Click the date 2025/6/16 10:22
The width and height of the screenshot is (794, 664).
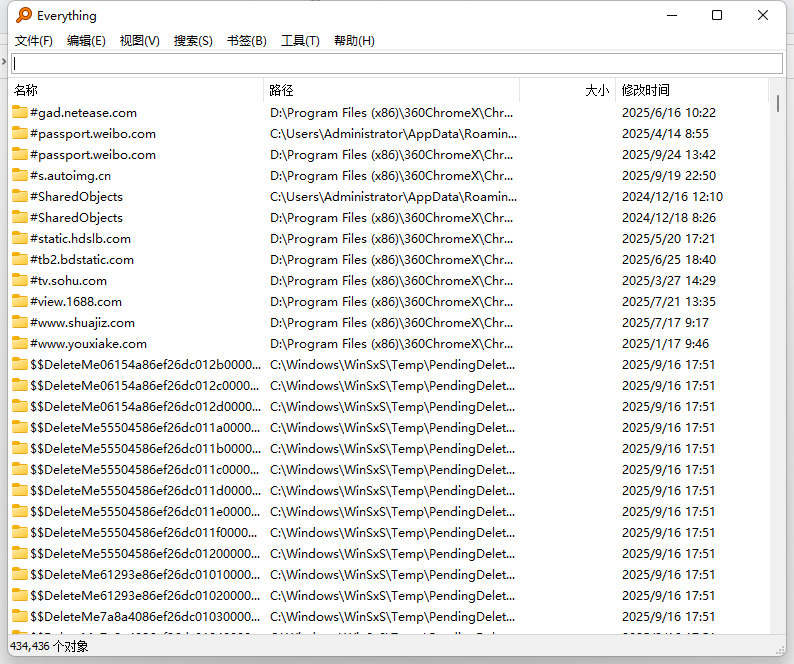click(x=669, y=112)
